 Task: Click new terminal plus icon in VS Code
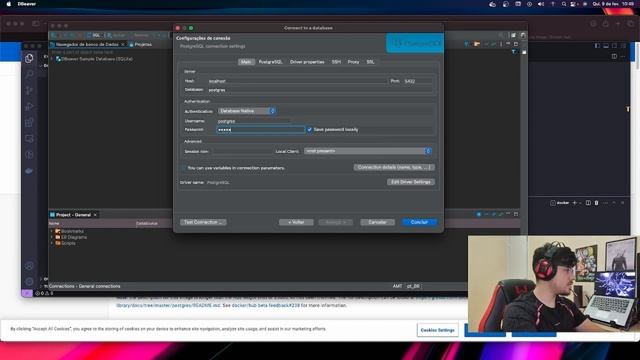574,203
